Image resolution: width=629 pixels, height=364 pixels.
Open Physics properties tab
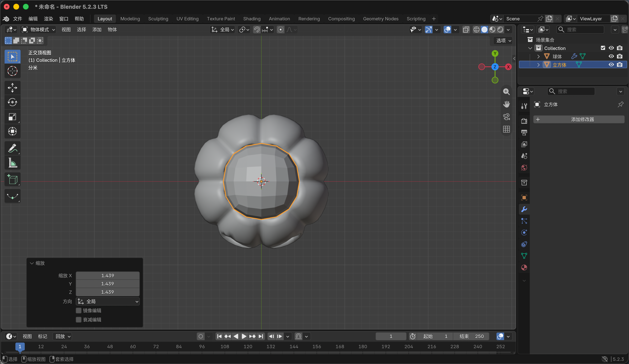[524, 233]
